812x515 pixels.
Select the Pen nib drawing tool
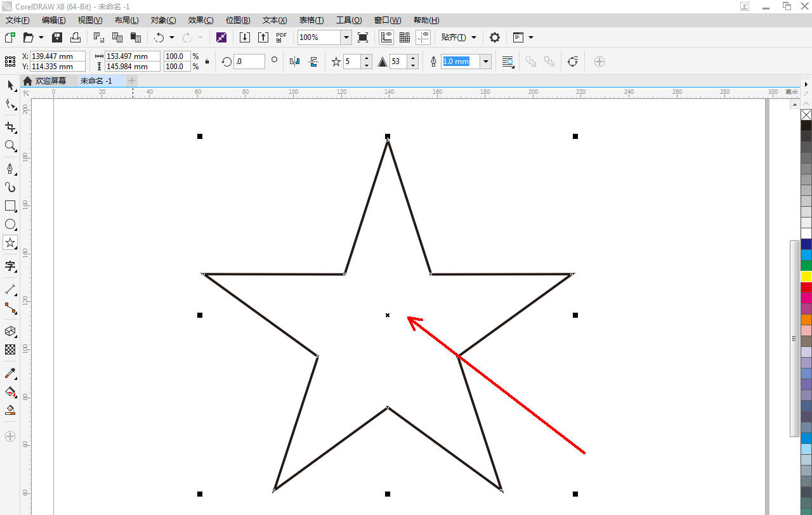[10, 169]
